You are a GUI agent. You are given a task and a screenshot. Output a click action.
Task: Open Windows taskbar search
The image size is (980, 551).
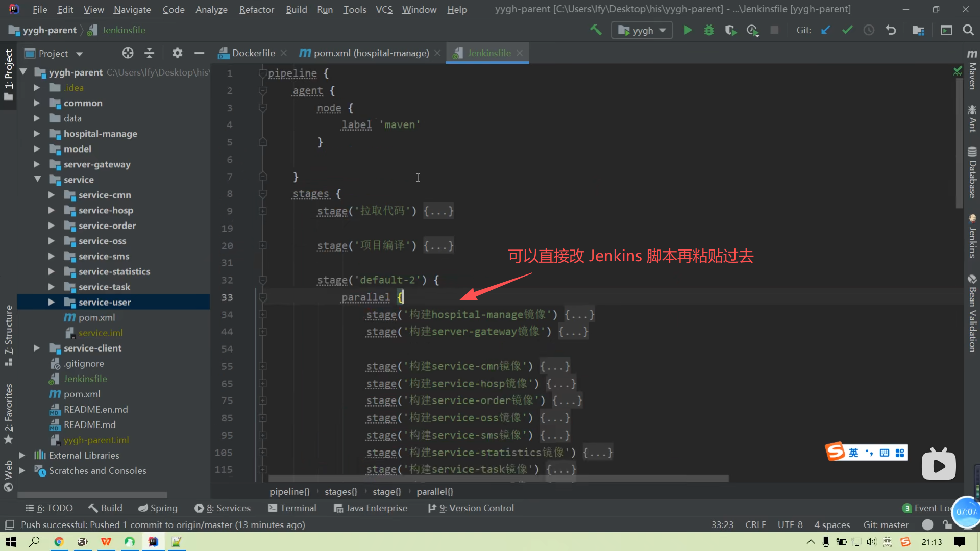[x=34, y=542]
